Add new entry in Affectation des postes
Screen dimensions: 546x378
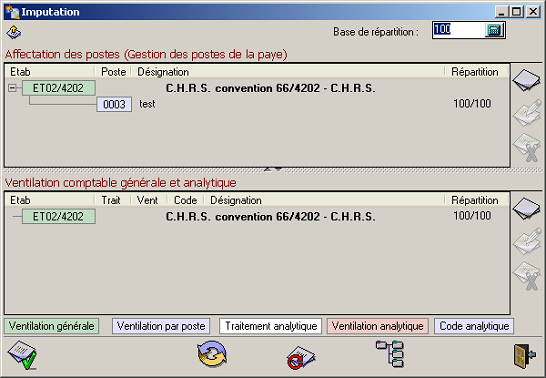(x=526, y=80)
